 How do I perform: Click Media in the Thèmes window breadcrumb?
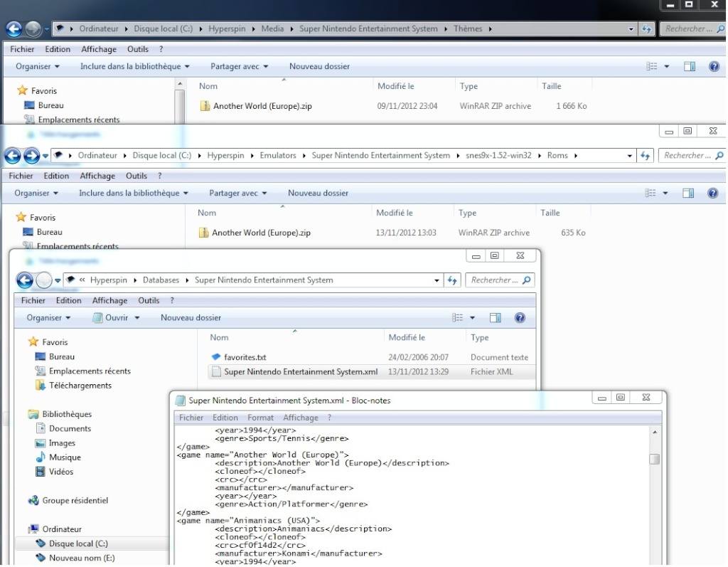(272, 29)
